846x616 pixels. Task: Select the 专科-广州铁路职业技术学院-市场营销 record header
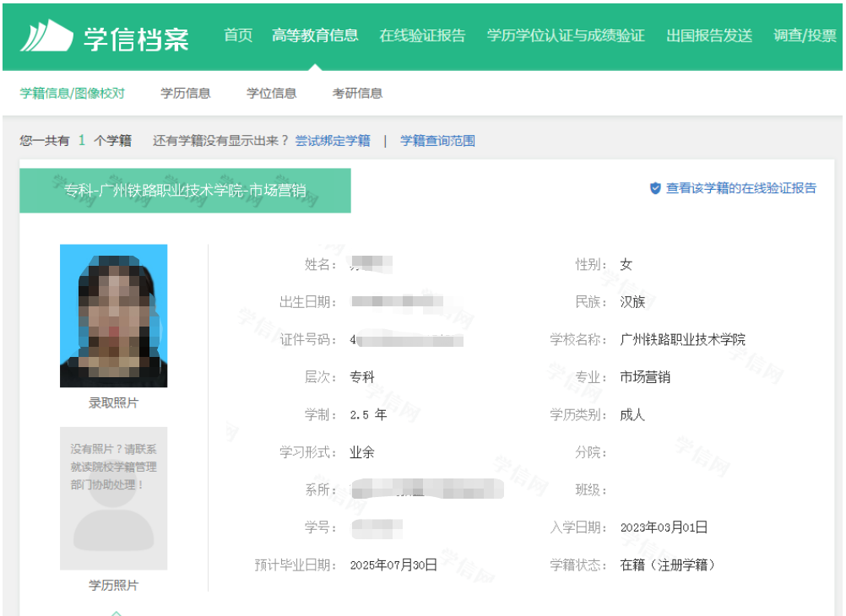(x=185, y=191)
